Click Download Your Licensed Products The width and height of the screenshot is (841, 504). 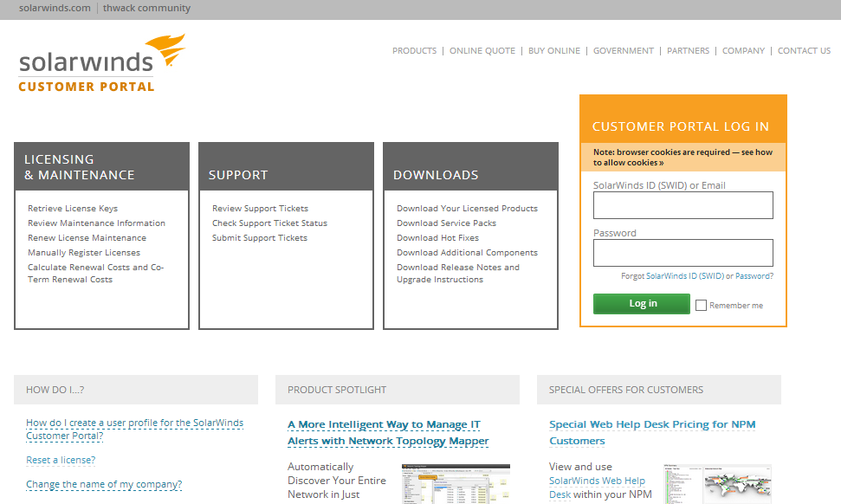click(467, 208)
